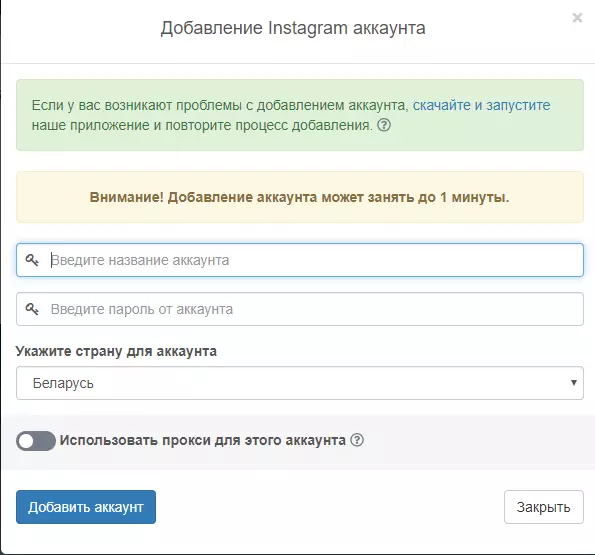The height and width of the screenshot is (555, 595).
Task: Click the green notice text about наше приложение
Action: (x=202, y=125)
